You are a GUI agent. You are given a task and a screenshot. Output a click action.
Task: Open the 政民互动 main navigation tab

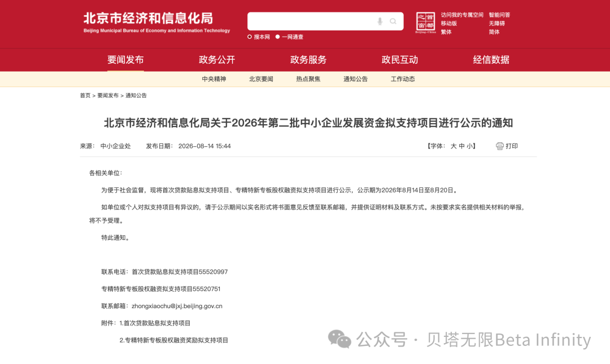click(400, 59)
